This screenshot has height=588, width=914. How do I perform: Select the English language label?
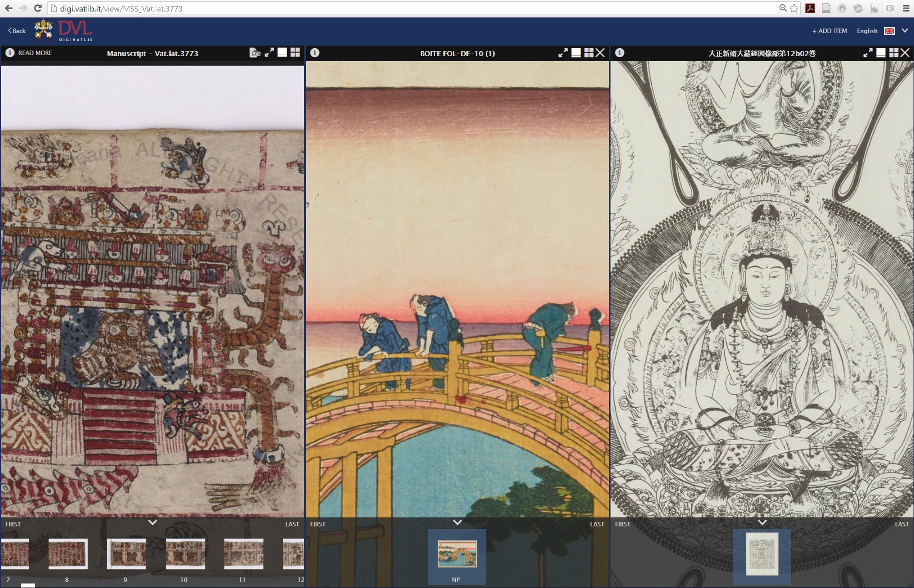click(867, 31)
